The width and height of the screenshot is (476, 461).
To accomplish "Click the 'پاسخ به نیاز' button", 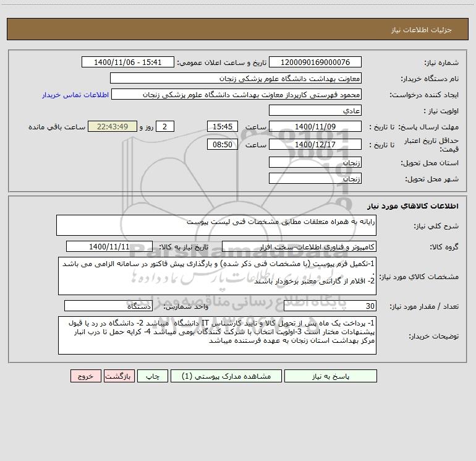I will click(331, 376).
